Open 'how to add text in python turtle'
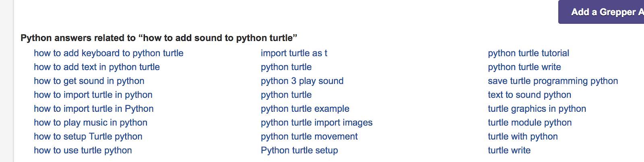Screen dimensions: 644x162 tap(97, 67)
